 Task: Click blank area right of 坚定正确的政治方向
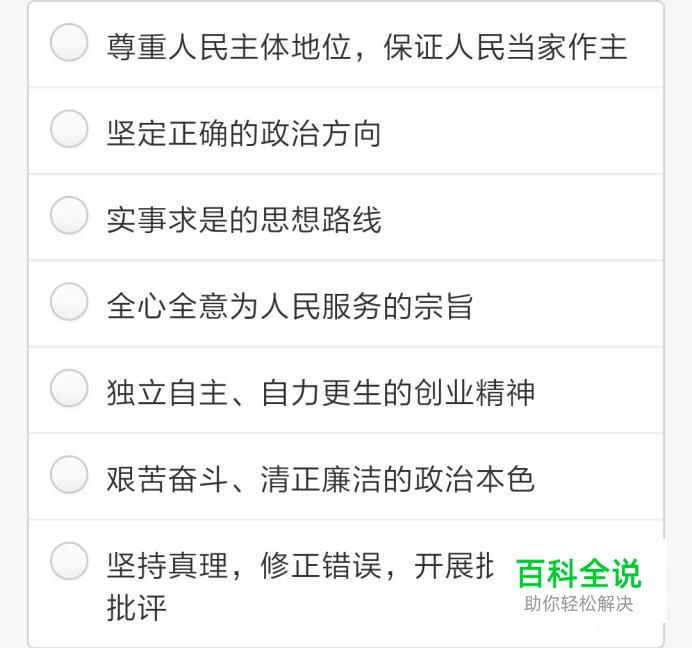[x=520, y=131]
